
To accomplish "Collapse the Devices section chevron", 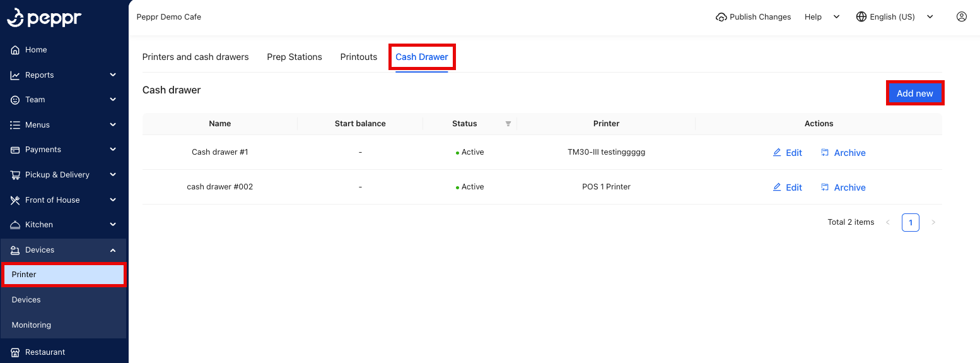I will [113, 251].
